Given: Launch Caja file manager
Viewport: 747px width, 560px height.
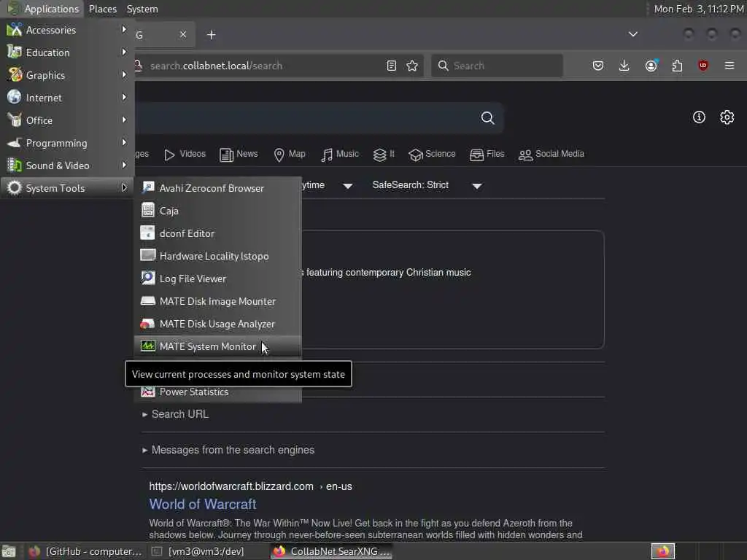Looking at the screenshot, I should coord(217,211).
